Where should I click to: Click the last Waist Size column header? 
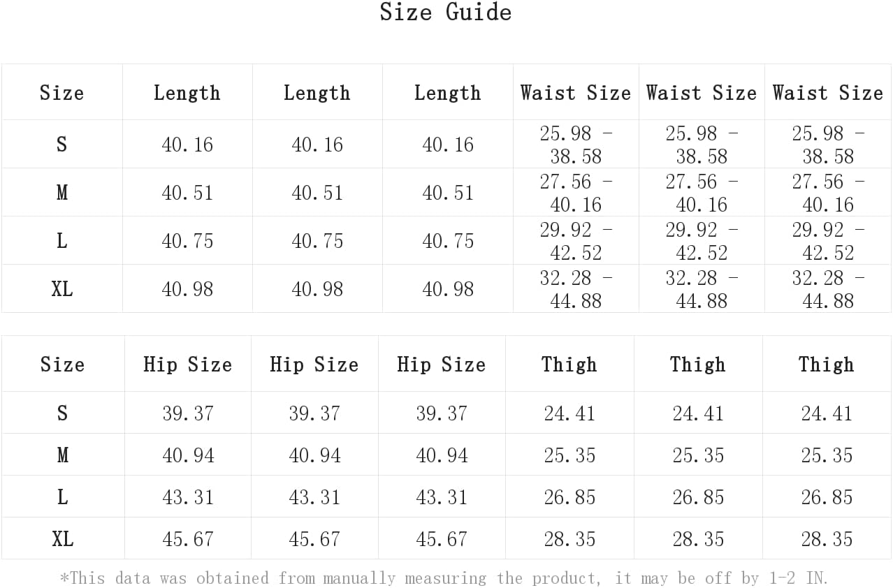828,93
